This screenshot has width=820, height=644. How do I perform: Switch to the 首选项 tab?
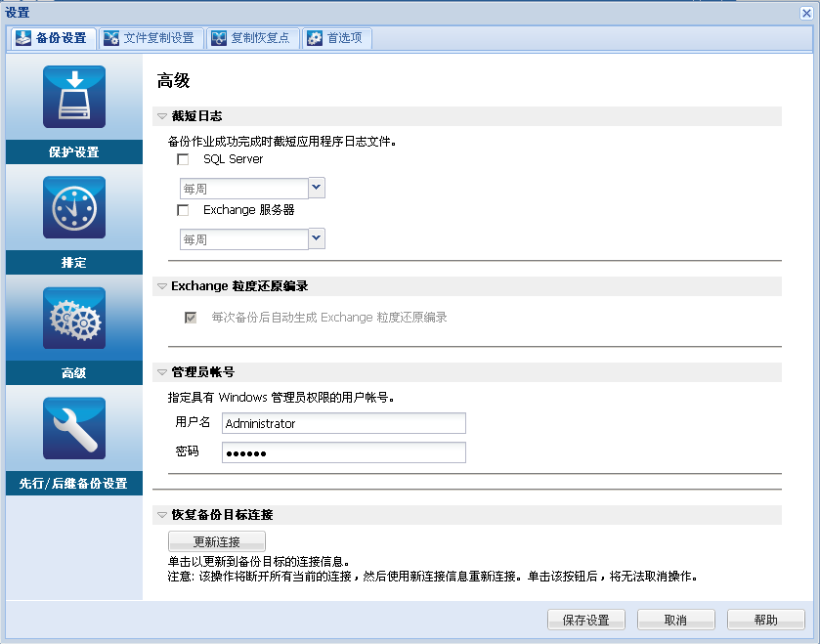[336, 38]
